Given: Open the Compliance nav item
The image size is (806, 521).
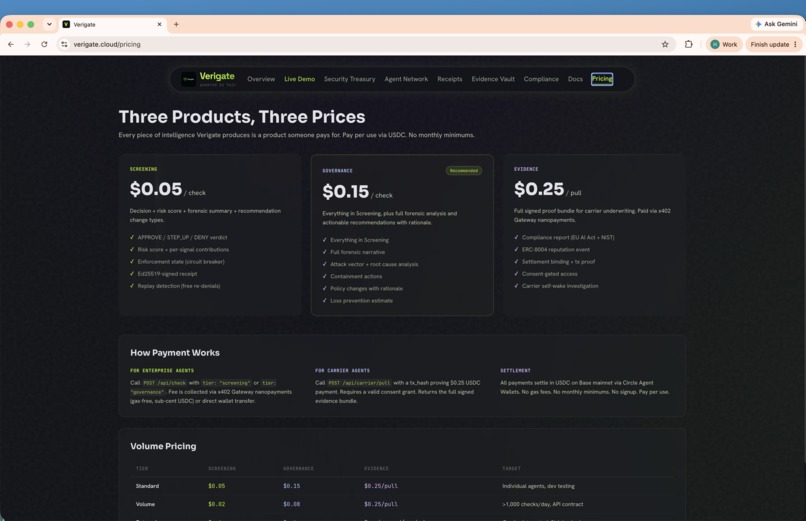Looking at the screenshot, I should tap(541, 79).
